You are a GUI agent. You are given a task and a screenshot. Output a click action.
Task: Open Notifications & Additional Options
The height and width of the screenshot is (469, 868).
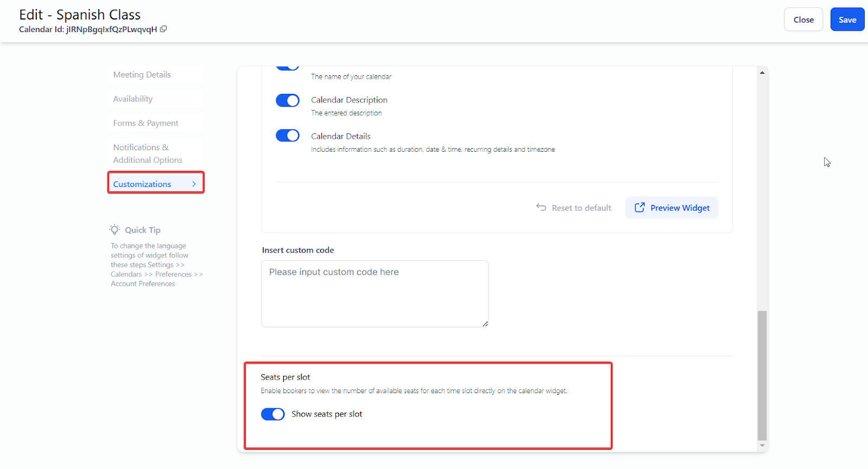point(148,153)
